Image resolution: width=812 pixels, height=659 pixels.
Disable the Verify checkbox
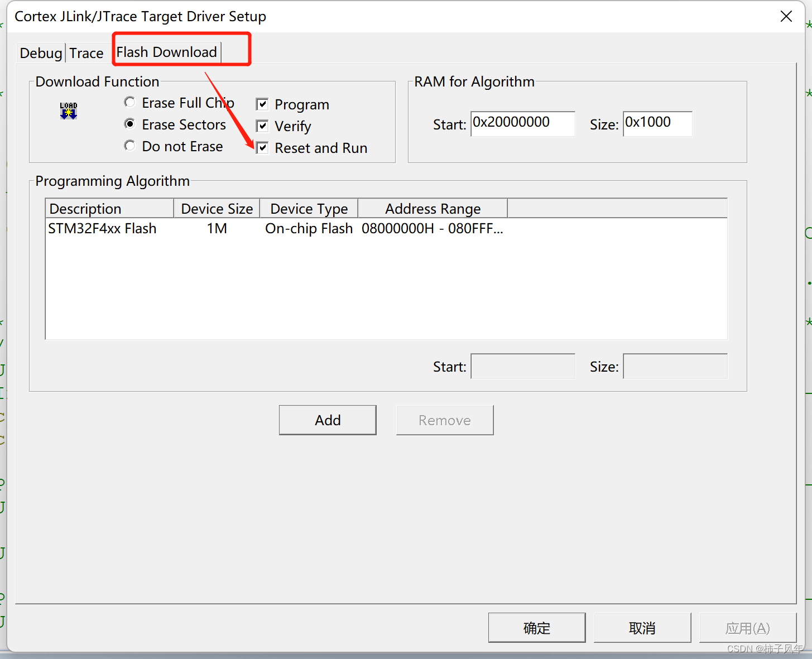pyautogui.click(x=262, y=126)
